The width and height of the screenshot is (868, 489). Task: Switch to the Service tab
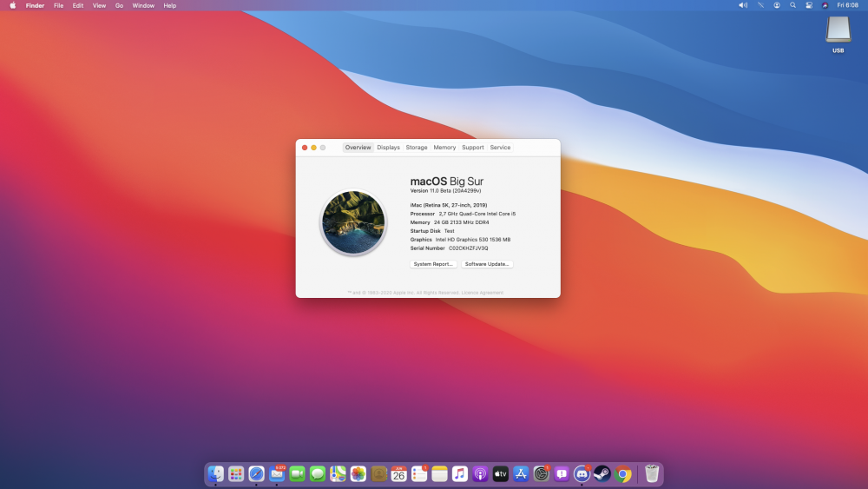[x=501, y=148]
